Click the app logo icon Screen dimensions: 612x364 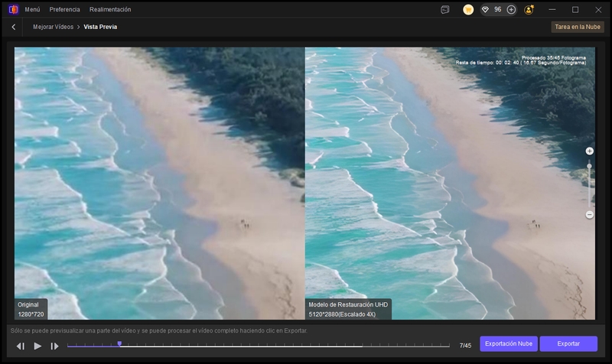point(13,9)
